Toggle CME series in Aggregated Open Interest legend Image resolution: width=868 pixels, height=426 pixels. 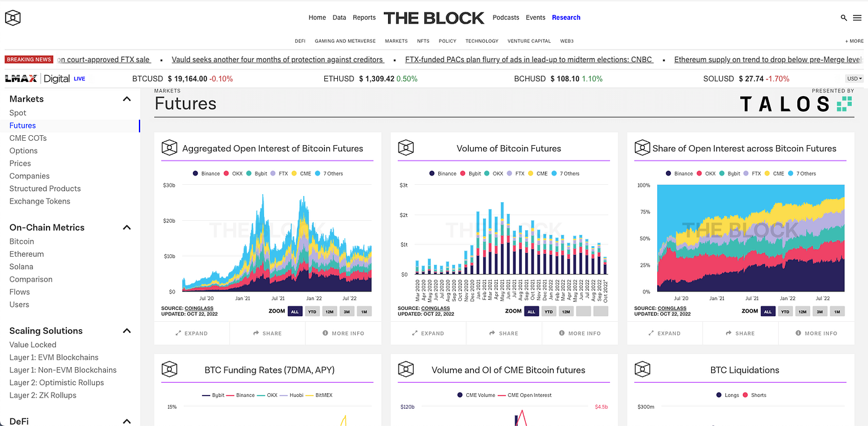coord(301,174)
